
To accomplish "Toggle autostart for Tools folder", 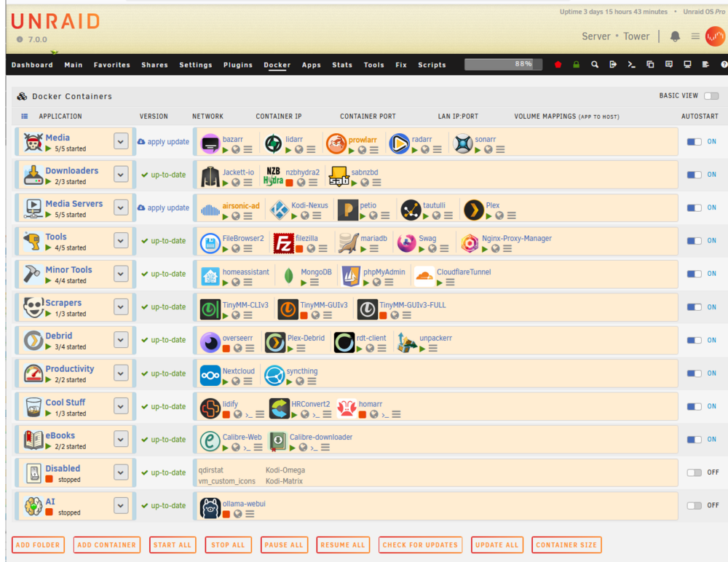I will [x=694, y=240].
